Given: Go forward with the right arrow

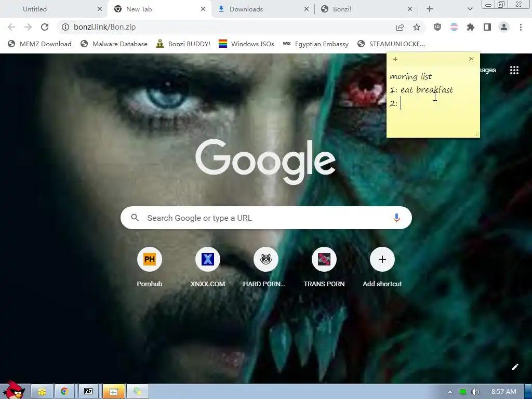Looking at the screenshot, I should click(28, 27).
